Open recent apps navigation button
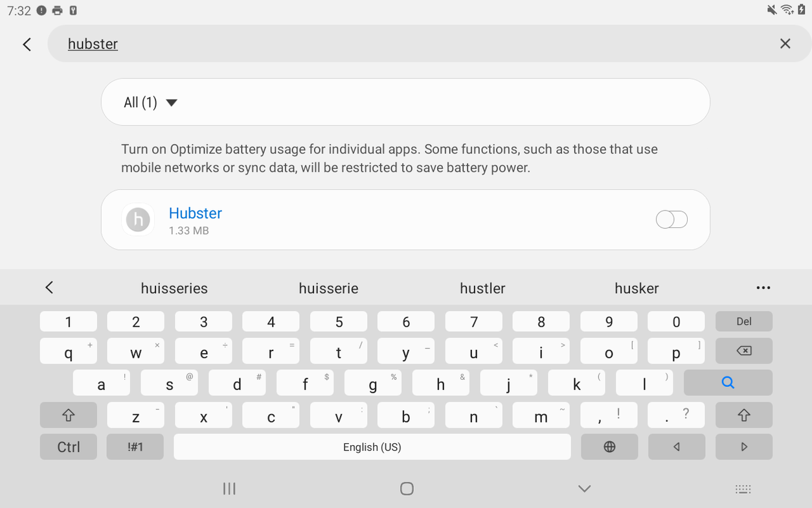This screenshot has width=812, height=508. click(x=229, y=489)
